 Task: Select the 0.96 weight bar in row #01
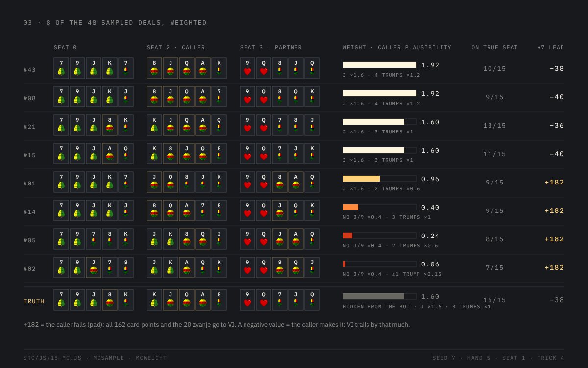pyautogui.click(x=380, y=179)
